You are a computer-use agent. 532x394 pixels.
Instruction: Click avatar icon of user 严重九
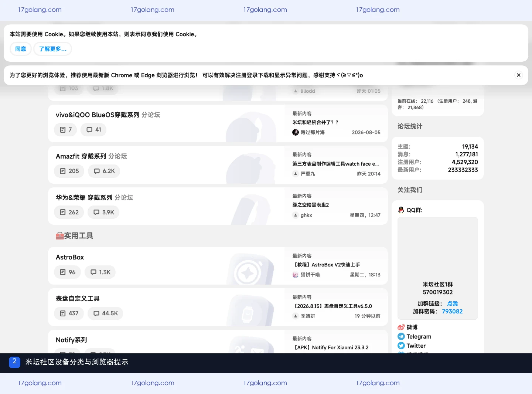(x=296, y=174)
